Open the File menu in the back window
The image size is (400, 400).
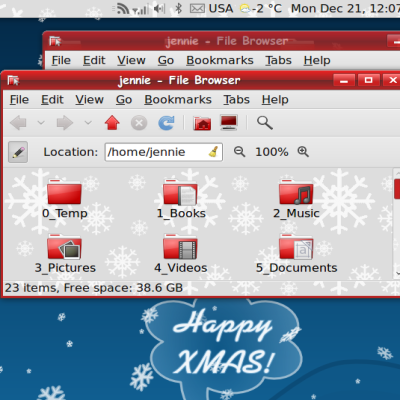pos(61,60)
